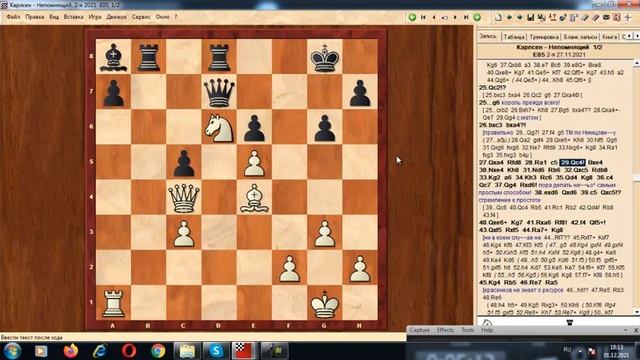
Task: Open Capture menu in recorder window
Action: (420, 330)
